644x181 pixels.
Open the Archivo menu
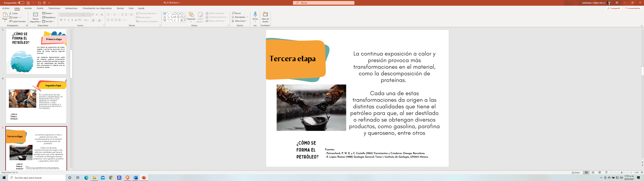pos(6,8)
